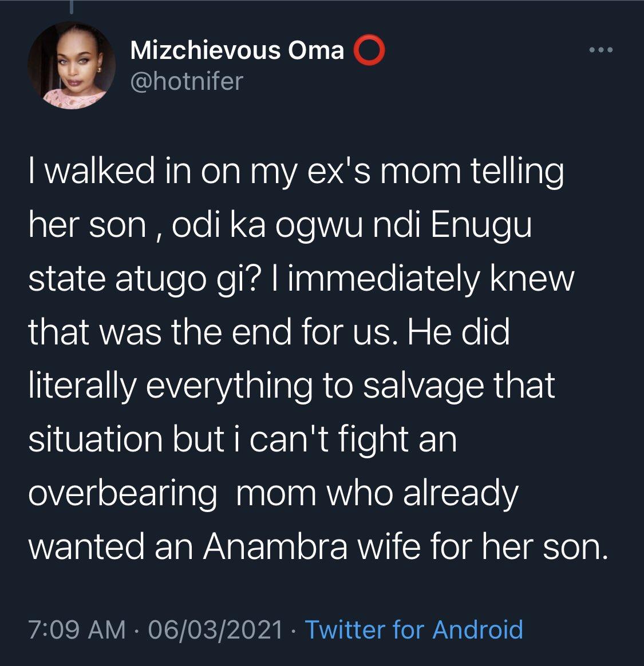Click the text "that was the end for us"
This screenshot has height=666, width=644.
(x=211, y=332)
